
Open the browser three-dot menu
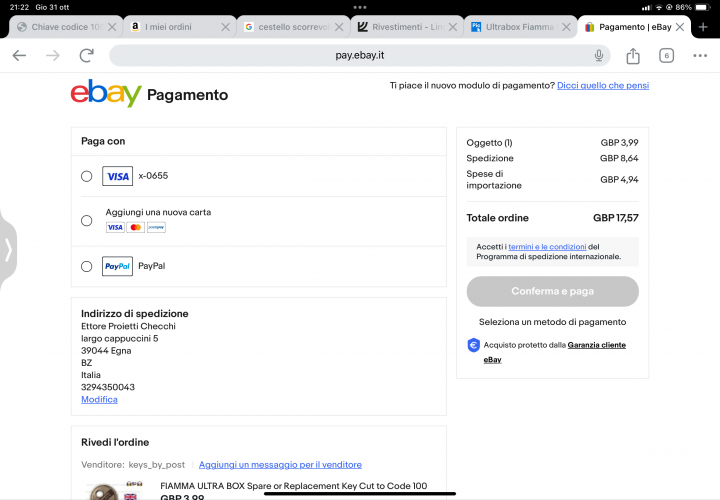[x=700, y=55]
